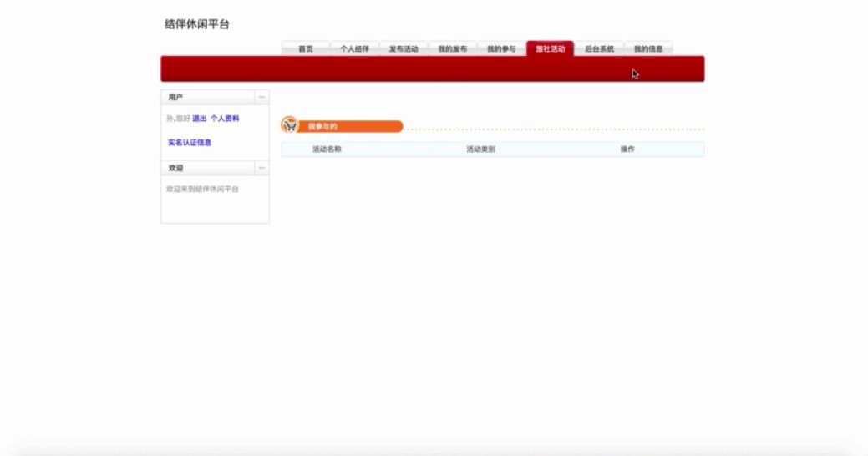Click the 活动名称 column header
868x456 pixels.
(327, 149)
